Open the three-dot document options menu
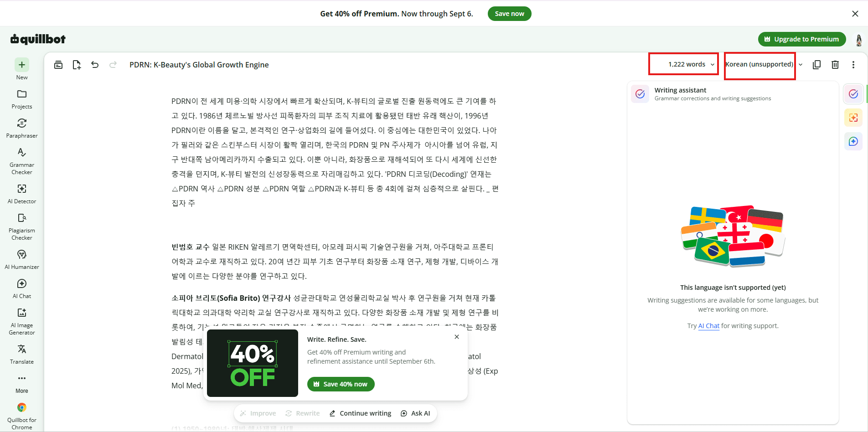This screenshot has height=432, width=868. 853,65
